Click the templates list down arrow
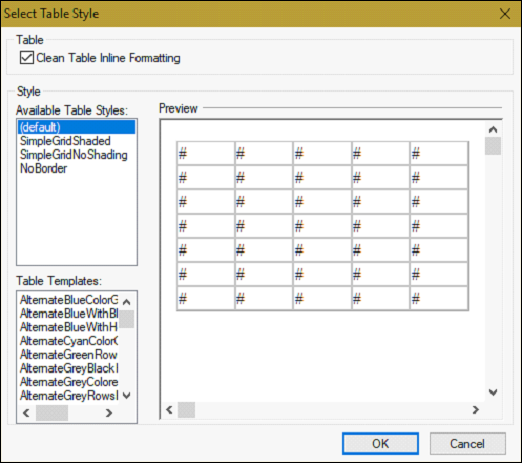The image size is (522, 463). 127,395
